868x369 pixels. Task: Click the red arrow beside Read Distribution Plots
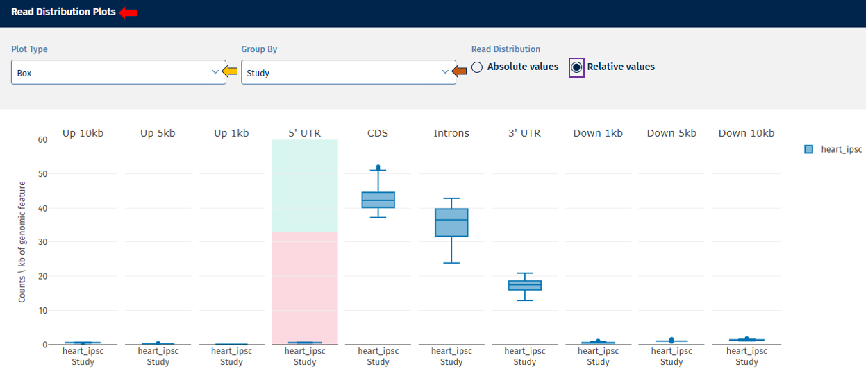pos(128,12)
